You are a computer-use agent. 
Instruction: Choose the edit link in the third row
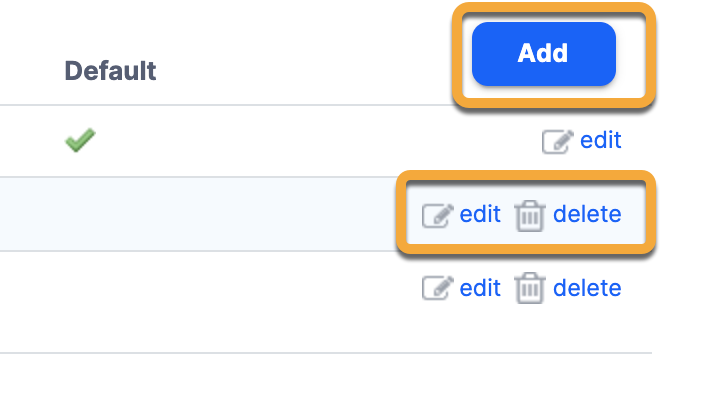(x=480, y=288)
